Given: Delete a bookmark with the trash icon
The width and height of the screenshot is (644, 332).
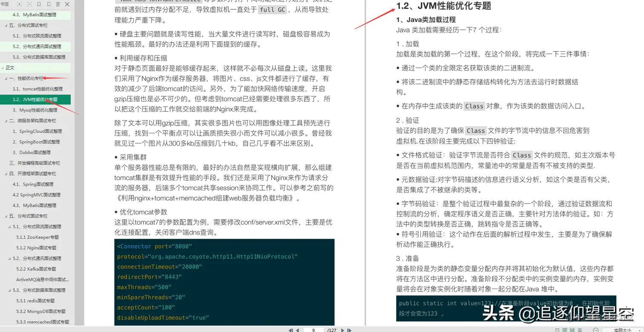Looking at the screenshot, I should tap(58, 4).
